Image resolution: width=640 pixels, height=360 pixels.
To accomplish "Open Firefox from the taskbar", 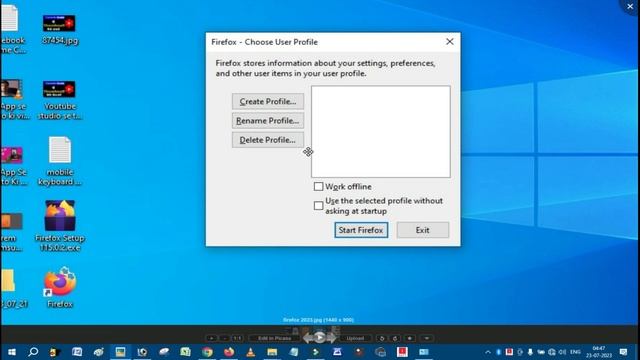I will coord(229,352).
